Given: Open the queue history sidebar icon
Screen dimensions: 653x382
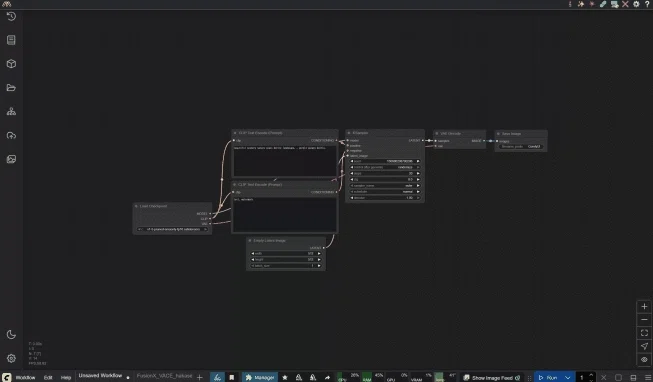Looking at the screenshot, I should (x=11, y=16).
